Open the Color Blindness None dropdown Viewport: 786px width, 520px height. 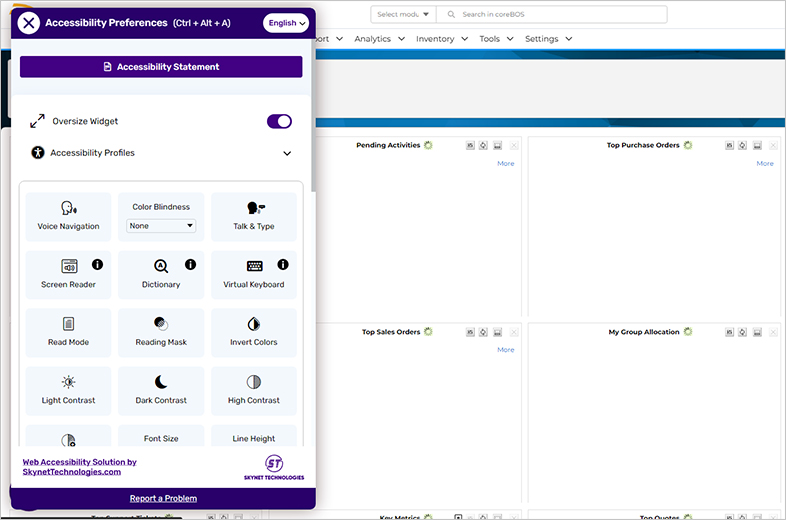pos(161,226)
